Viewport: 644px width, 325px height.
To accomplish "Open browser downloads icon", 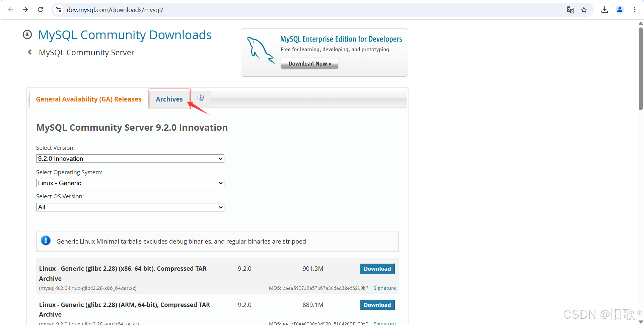I will 604,10.
